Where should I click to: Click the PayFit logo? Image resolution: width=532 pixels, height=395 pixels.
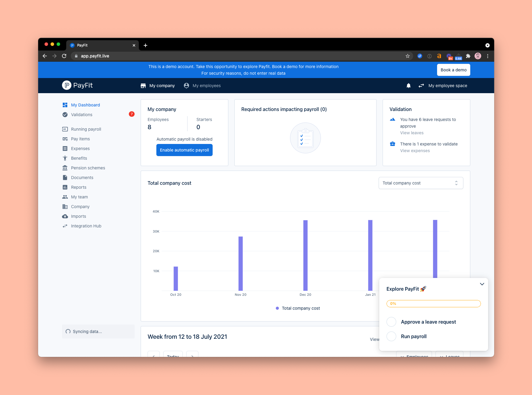tap(77, 85)
